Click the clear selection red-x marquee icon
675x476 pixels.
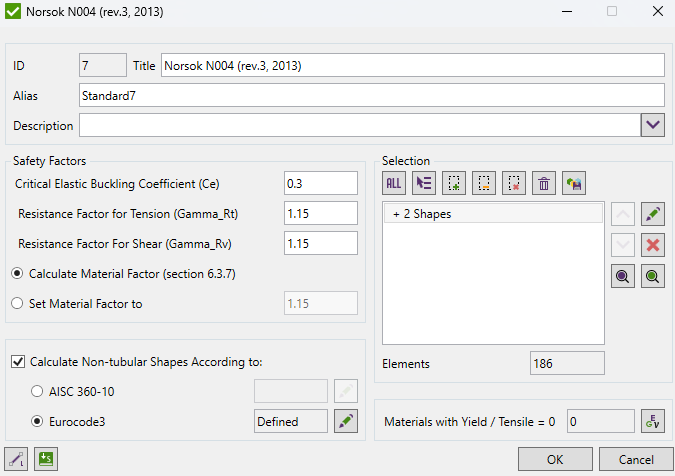514,183
